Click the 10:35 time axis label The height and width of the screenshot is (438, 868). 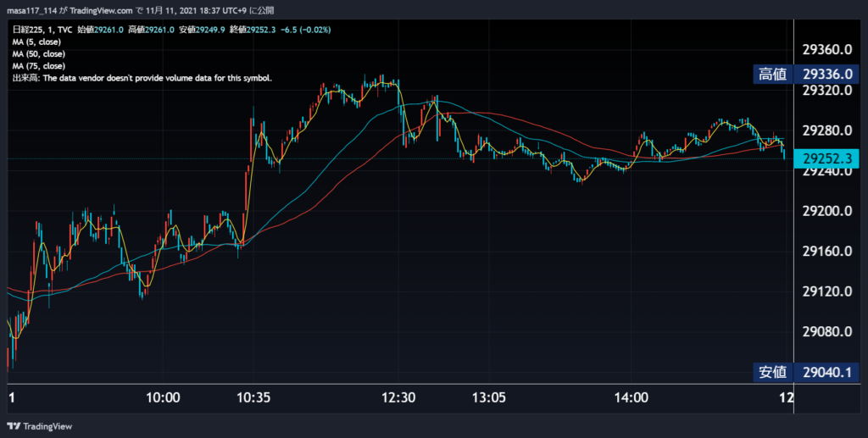(253, 397)
